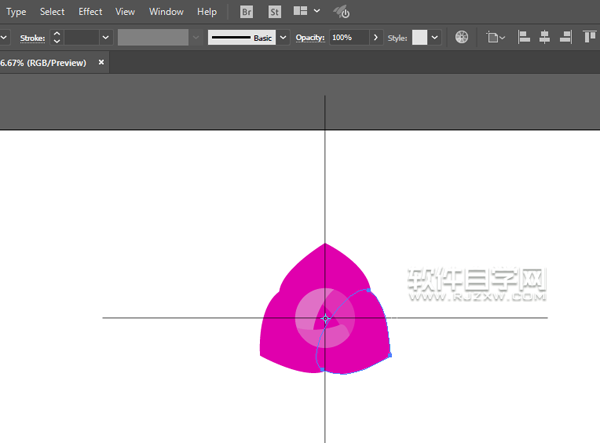Expand the stroke weight dropdown
The height and width of the screenshot is (443, 600).
click(x=105, y=37)
